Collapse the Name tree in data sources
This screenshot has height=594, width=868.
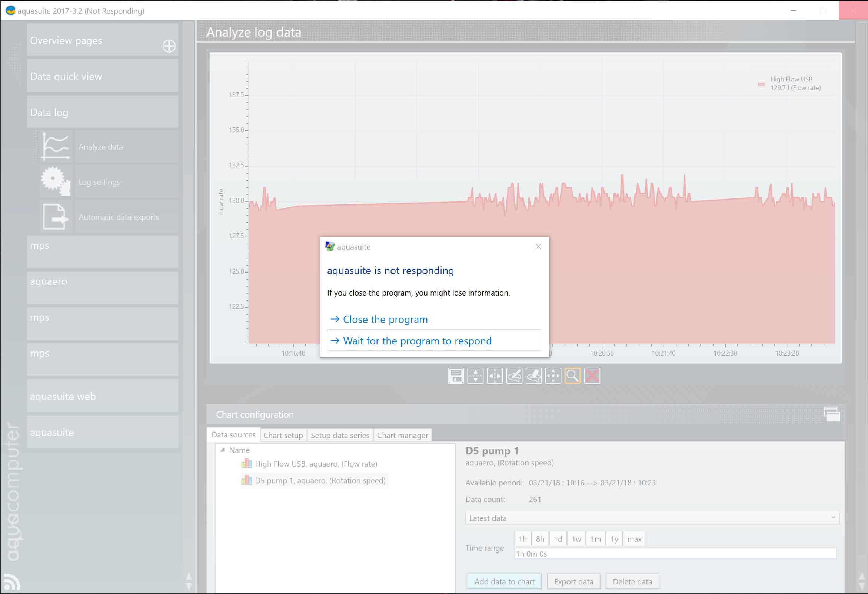[223, 450]
